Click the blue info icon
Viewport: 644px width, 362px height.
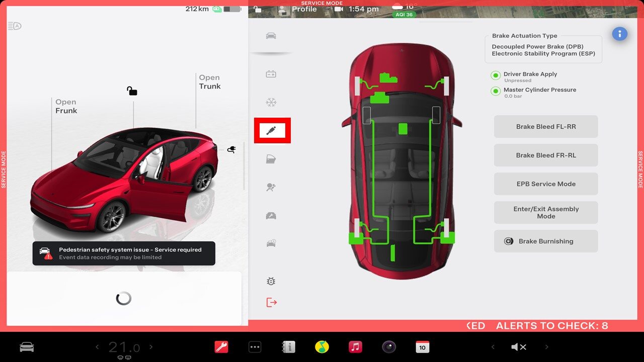coord(619,34)
